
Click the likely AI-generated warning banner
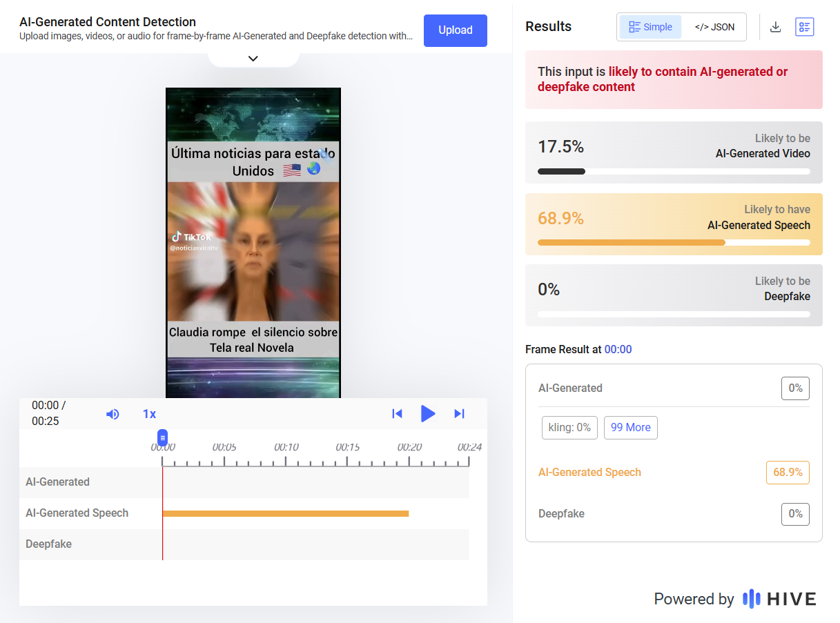pos(674,79)
